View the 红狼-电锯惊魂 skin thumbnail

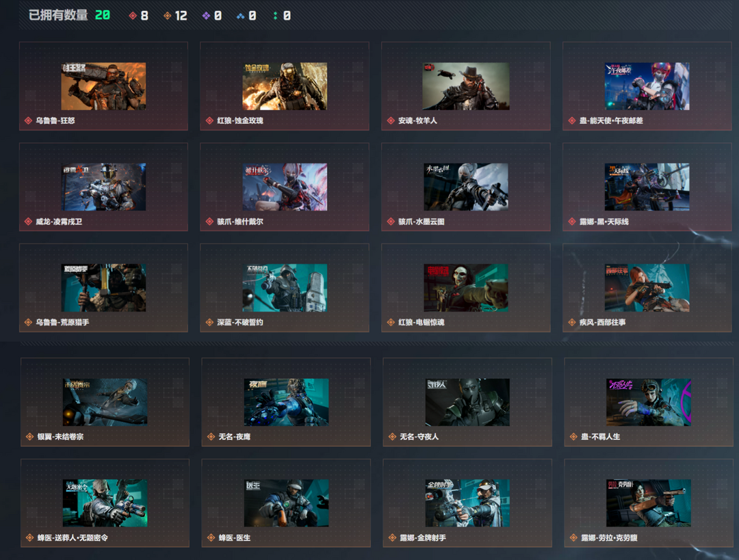pyautogui.click(x=466, y=288)
